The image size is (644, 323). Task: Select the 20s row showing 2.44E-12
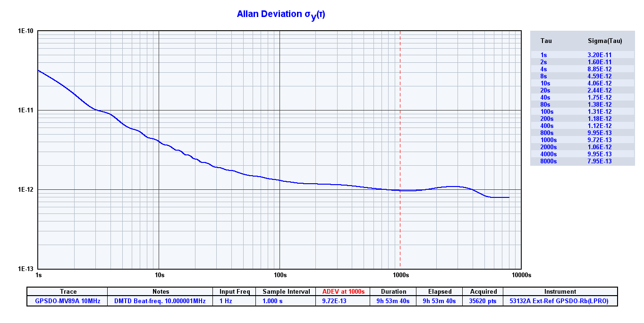582,90
